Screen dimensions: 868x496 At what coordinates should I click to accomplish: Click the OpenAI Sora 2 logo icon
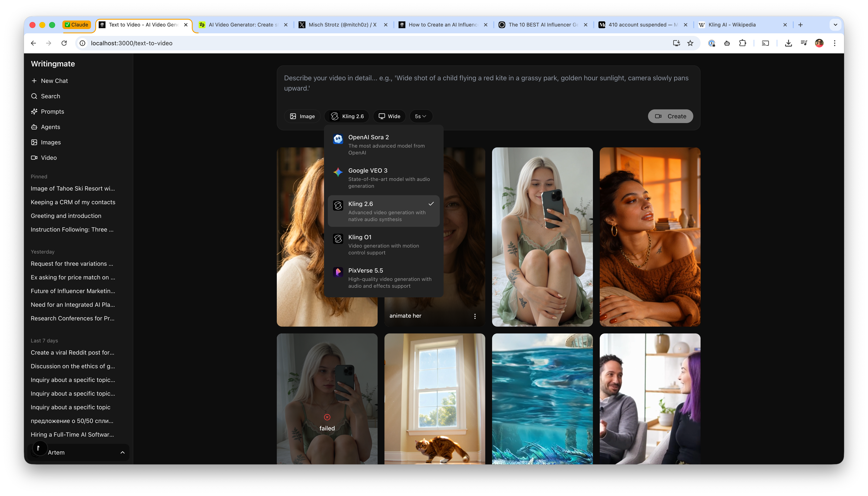coord(338,139)
